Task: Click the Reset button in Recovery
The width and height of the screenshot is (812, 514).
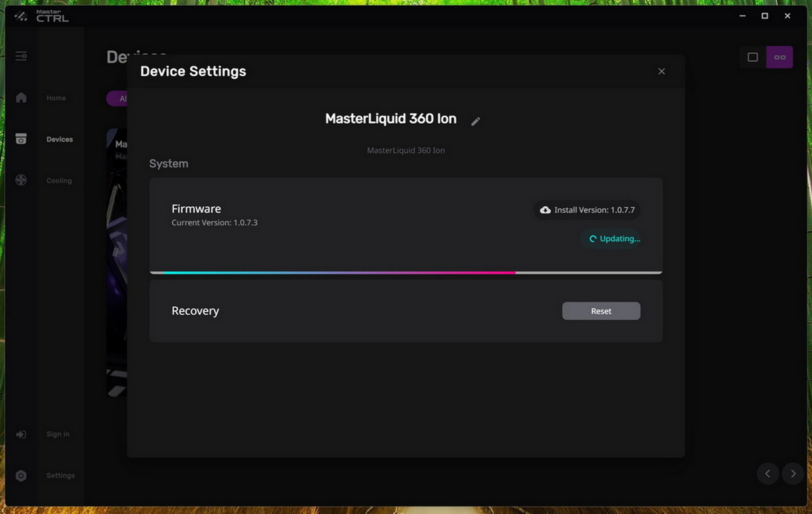Action: tap(601, 311)
